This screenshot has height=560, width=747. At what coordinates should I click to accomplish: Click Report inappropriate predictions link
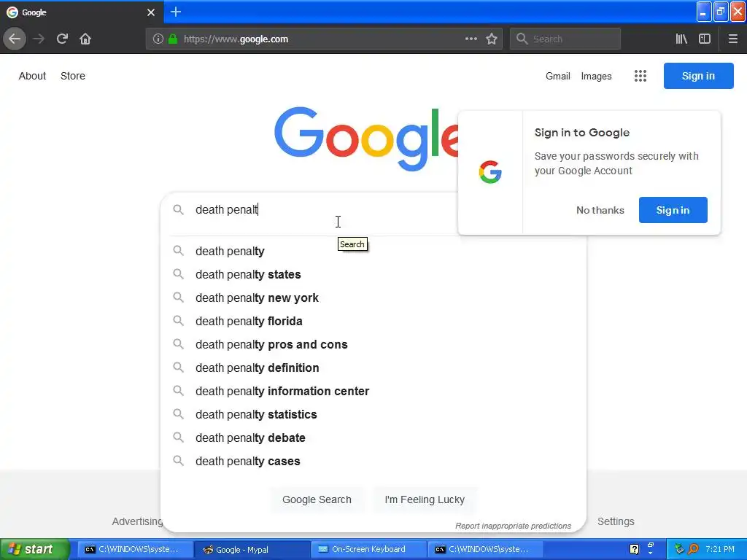513,526
